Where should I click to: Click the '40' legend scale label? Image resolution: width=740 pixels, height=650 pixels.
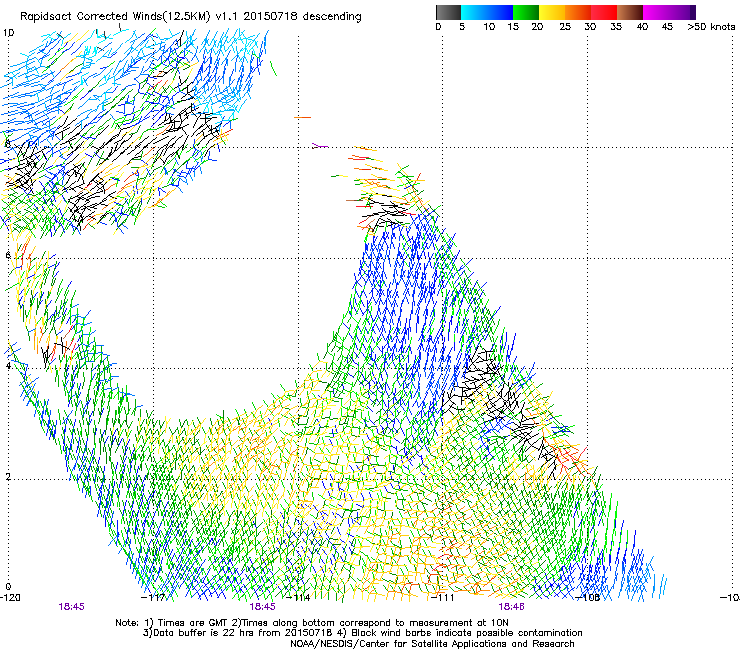click(x=642, y=27)
